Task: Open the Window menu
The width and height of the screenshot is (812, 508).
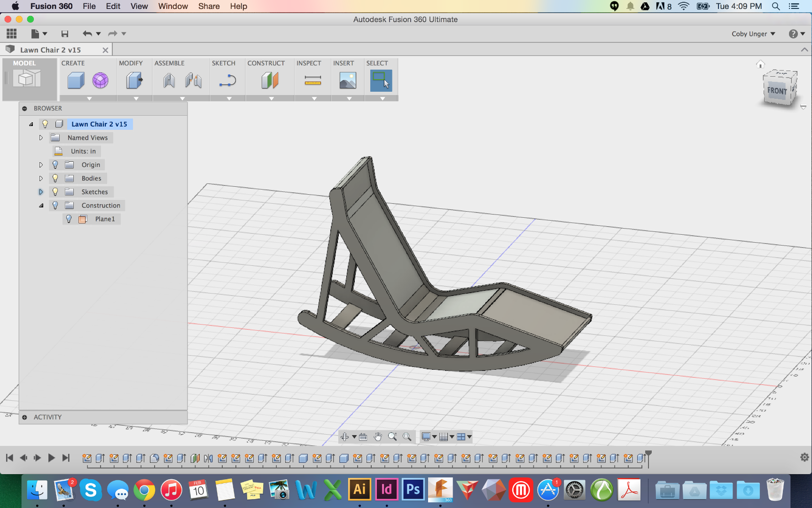Action: [x=173, y=6]
